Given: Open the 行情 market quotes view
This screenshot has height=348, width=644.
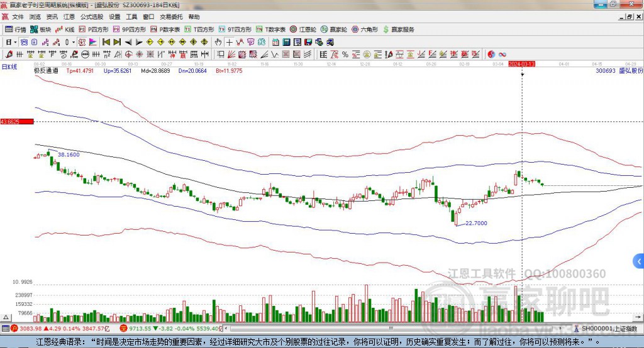Looking at the screenshot, I should (15, 30).
